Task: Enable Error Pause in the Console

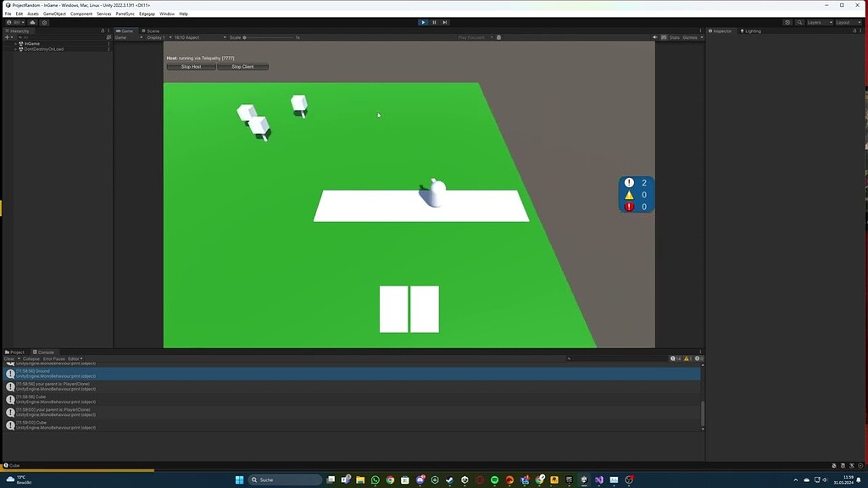Action: click(x=53, y=358)
